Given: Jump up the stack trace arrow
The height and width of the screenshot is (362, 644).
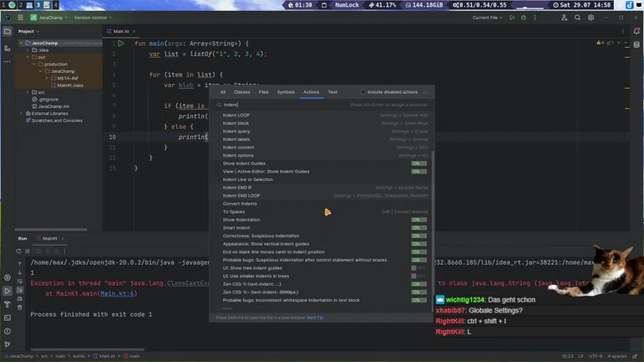Looking at the screenshot, I should (x=20, y=263).
